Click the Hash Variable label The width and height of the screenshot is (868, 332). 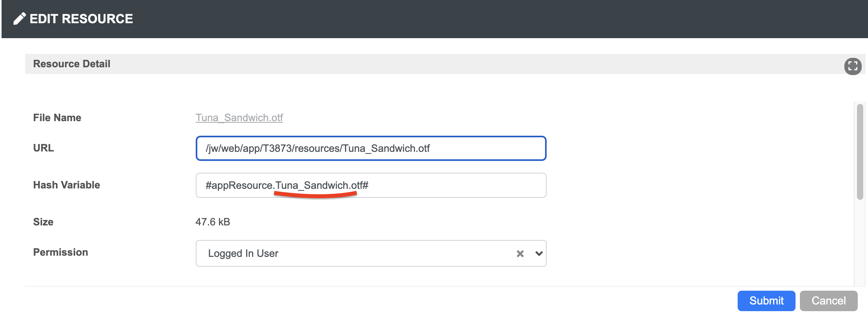click(67, 185)
